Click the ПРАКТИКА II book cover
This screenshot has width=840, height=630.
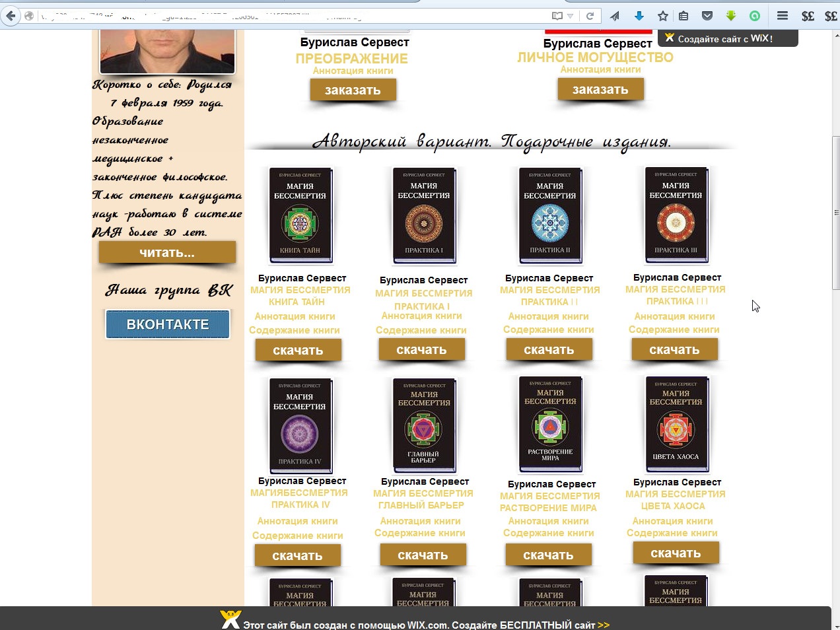click(x=549, y=215)
